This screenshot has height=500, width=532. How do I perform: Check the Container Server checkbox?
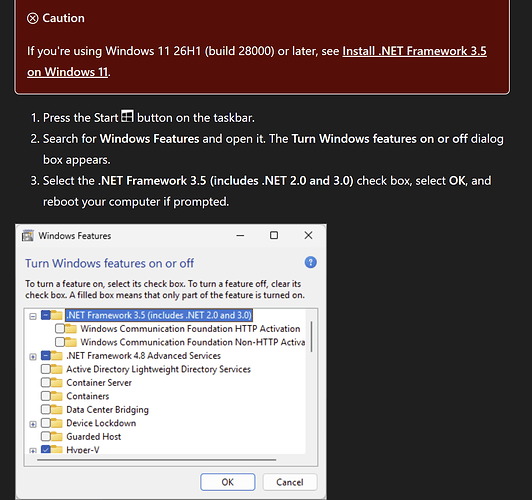(46, 383)
